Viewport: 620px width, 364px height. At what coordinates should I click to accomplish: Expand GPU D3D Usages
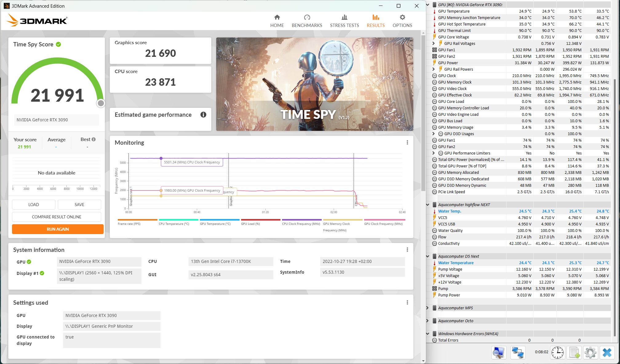[434, 134]
